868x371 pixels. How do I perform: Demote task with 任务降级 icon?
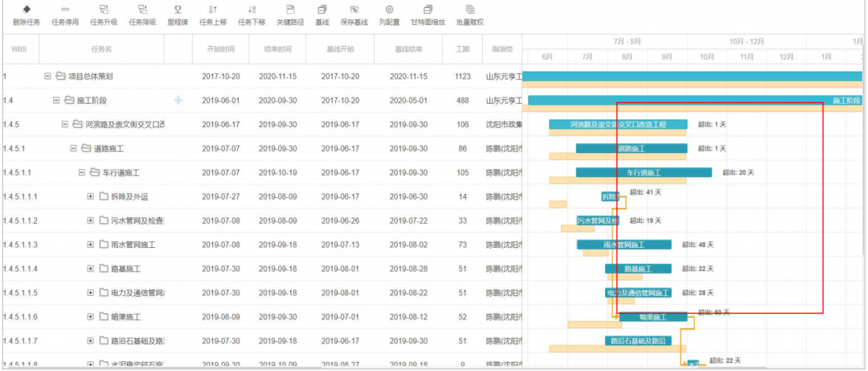coord(142,9)
